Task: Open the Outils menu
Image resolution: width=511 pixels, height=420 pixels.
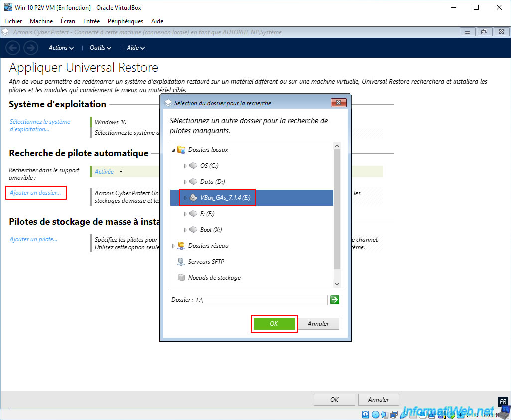Action: [x=100, y=48]
